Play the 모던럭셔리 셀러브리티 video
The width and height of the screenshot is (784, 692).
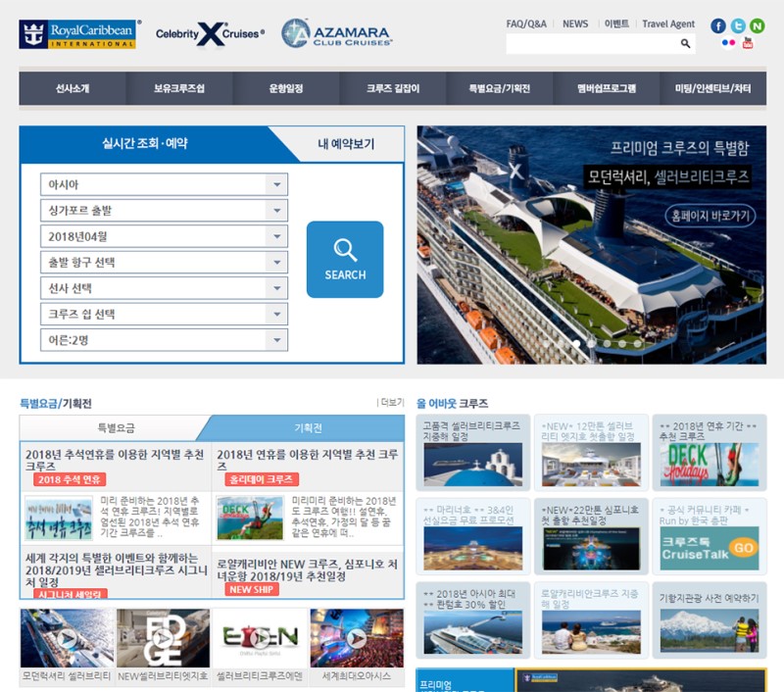67,638
